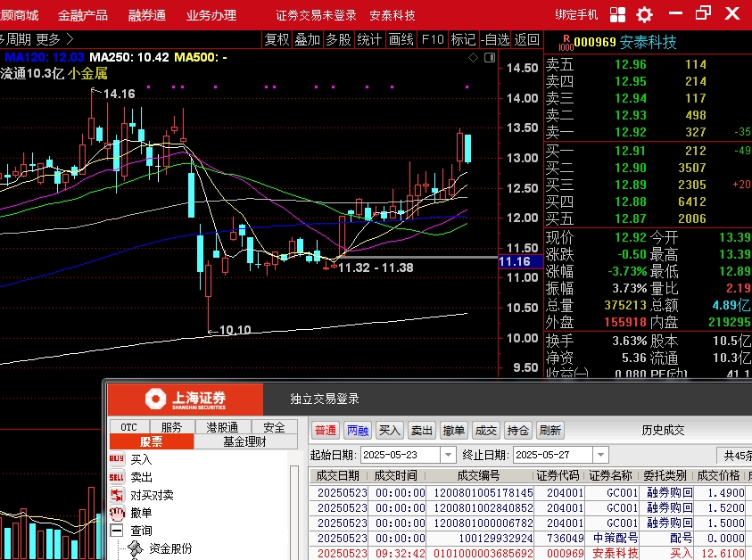
Task: Click the hand icon beside 撤单
Action: [117, 513]
